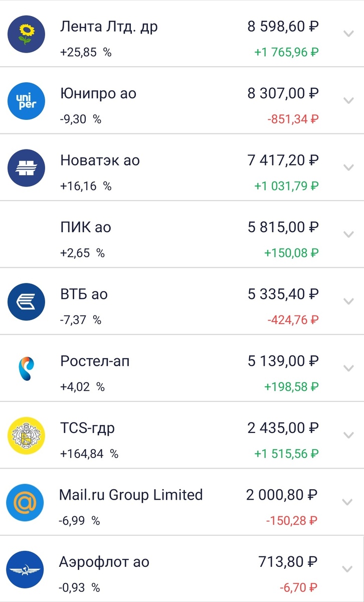Tap the +1 765,96 ₽ profit for Лента

pos(287,52)
